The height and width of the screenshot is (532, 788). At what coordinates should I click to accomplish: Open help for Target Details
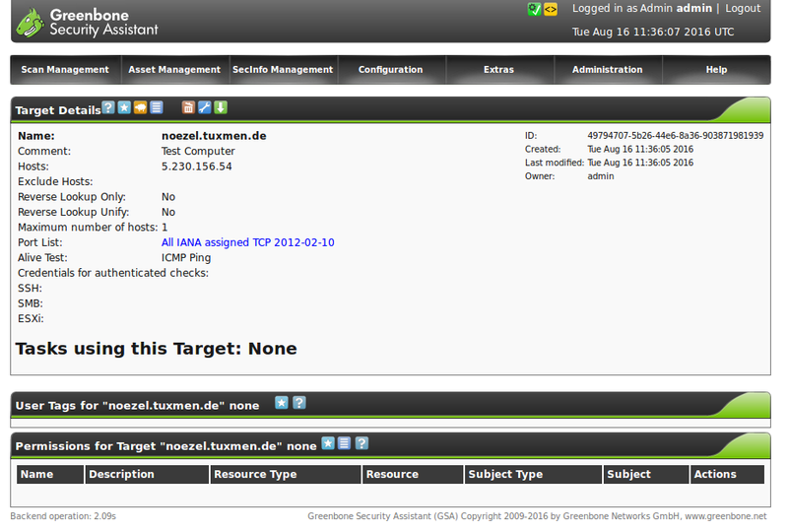pos(108,107)
